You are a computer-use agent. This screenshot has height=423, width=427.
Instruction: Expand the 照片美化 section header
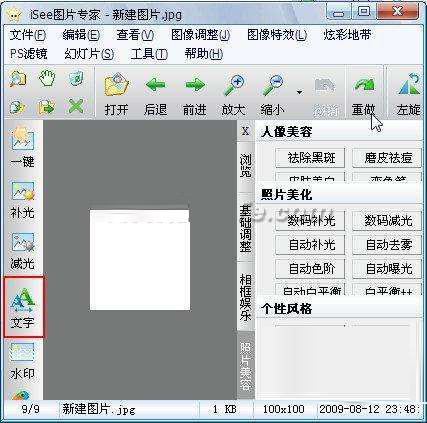coord(339,195)
